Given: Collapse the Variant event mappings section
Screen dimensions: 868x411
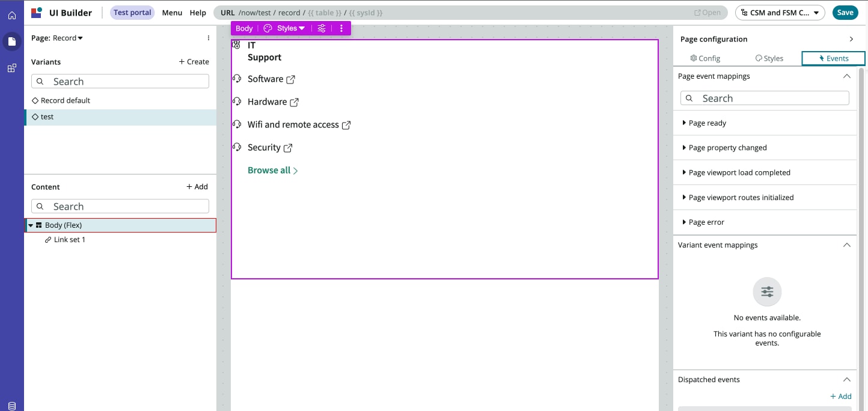Looking at the screenshot, I should (846, 245).
